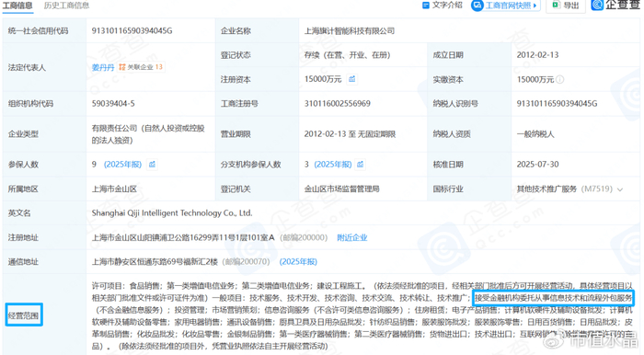This screenshot has height=355, width=644.
Task: Open the 参保人数 (2025年报) link
Action: point(122,164)
